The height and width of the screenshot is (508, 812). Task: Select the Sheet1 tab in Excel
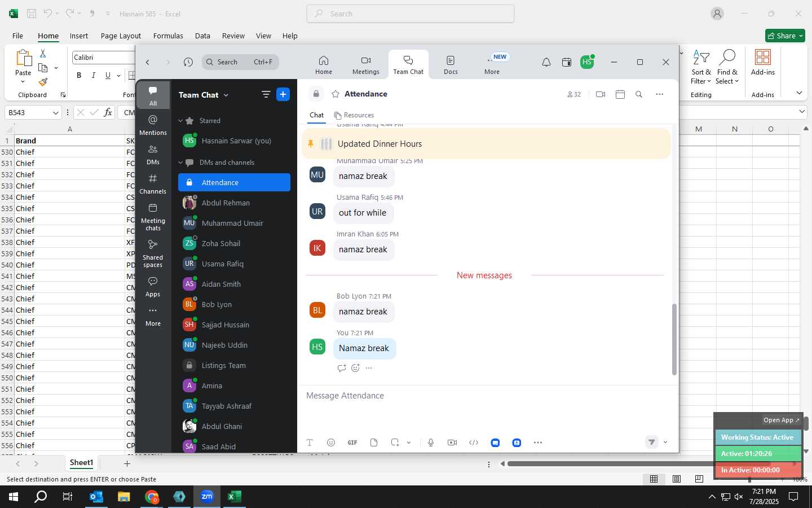click(81, 463)
